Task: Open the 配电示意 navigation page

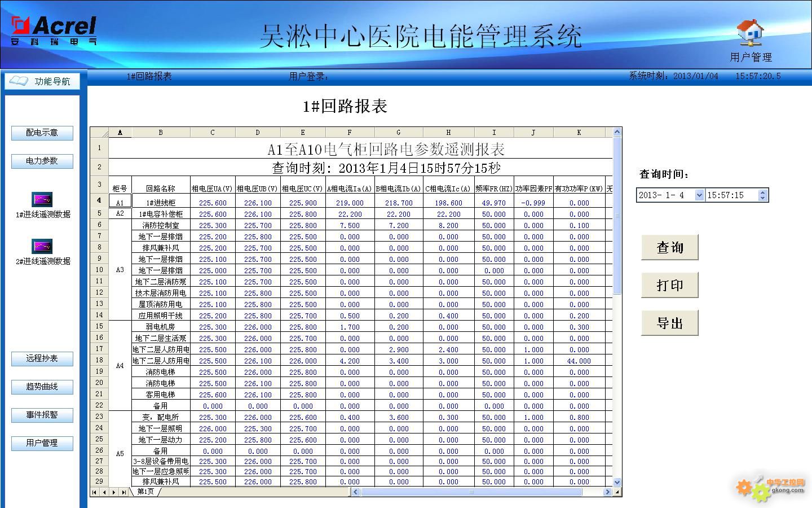Action: click(x=42, y=133)
